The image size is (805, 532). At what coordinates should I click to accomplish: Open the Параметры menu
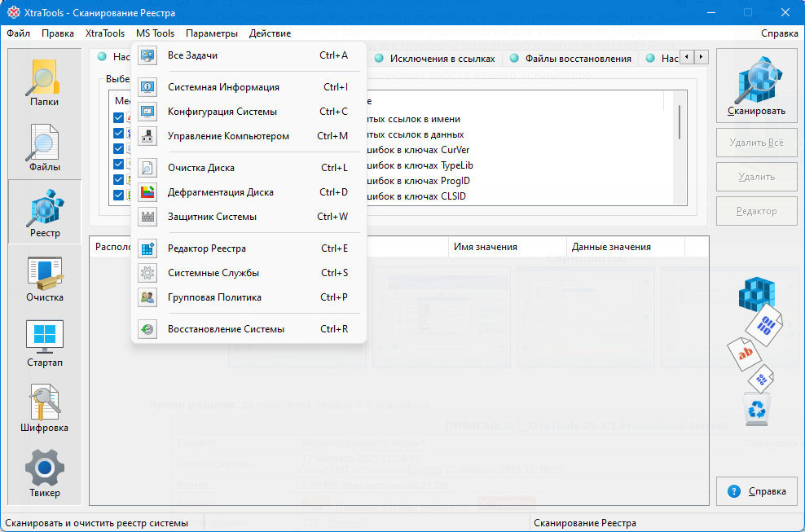tap(212, 33)
